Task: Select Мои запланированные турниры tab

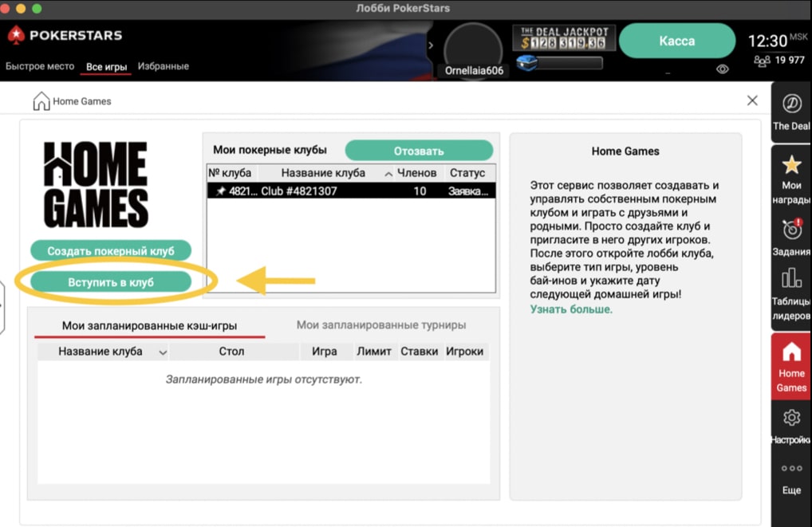Action: click(381, 325)
